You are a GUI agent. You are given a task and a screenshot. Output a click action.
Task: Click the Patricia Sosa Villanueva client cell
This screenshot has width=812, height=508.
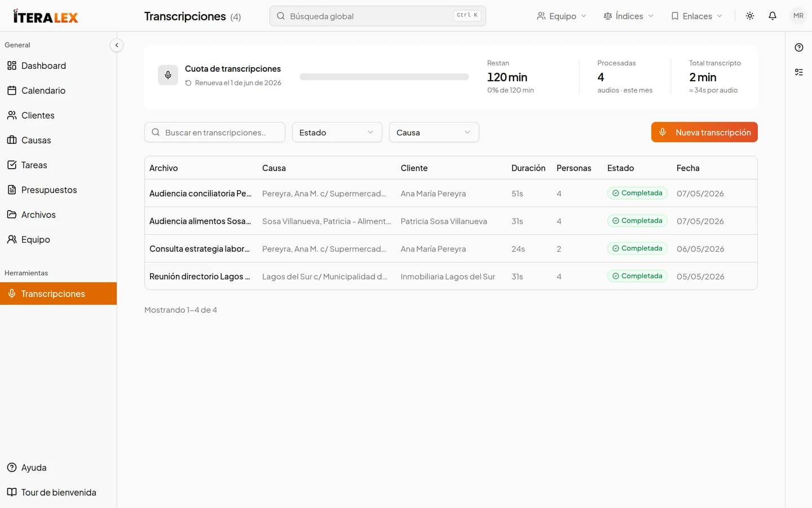coord(444,221)
